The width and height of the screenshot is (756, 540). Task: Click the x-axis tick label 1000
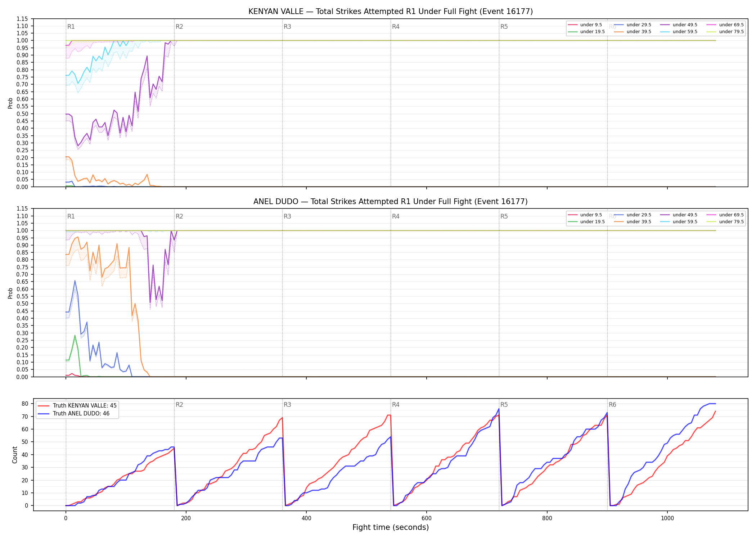point(667,518)
